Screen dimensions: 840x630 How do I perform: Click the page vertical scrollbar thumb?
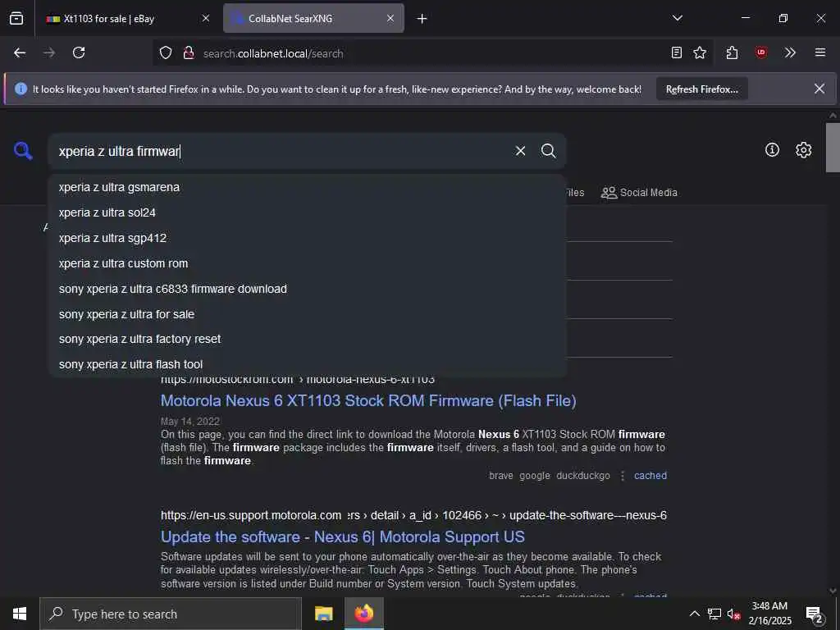point(833,148)
